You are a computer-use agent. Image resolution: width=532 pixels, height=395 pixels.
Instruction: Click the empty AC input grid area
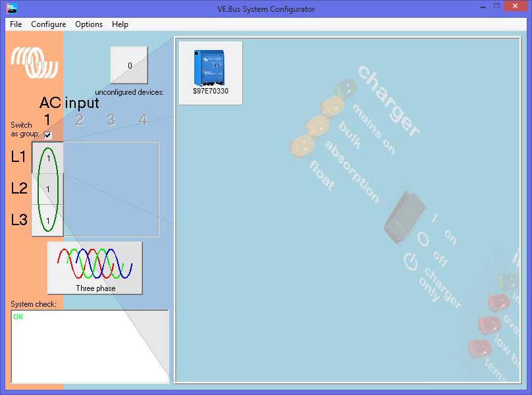[111, 189]
